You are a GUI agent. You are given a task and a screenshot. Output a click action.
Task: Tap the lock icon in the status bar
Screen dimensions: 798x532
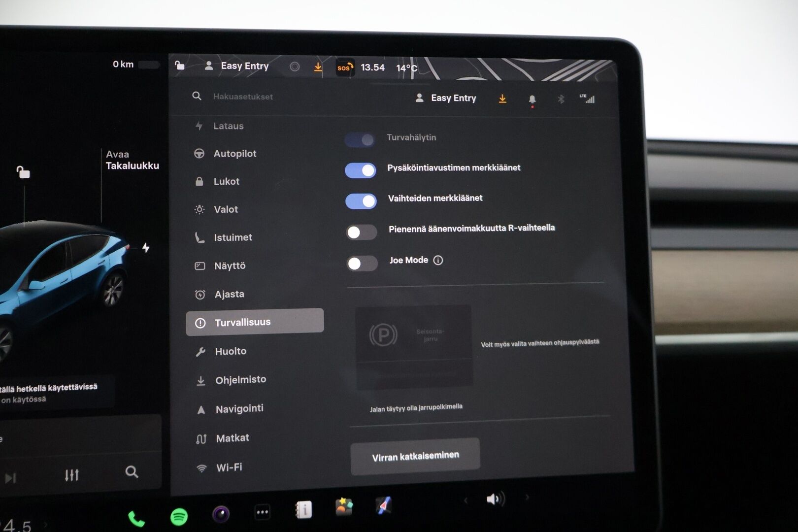point(179,65)
